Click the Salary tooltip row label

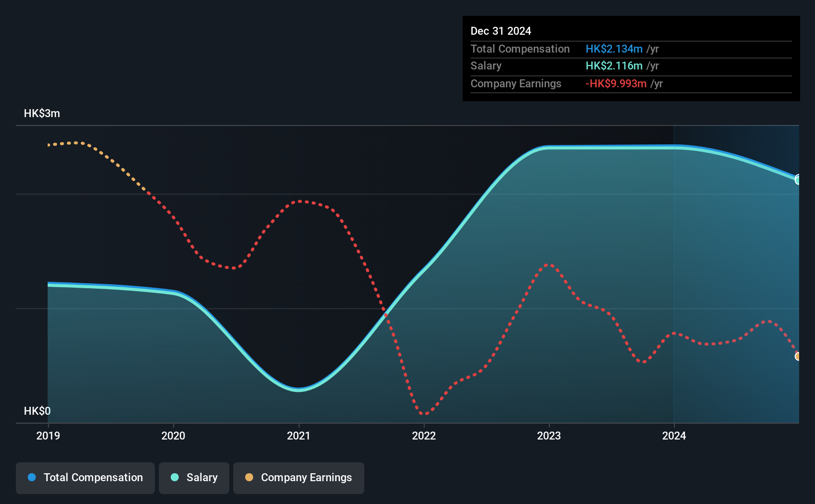486,65
